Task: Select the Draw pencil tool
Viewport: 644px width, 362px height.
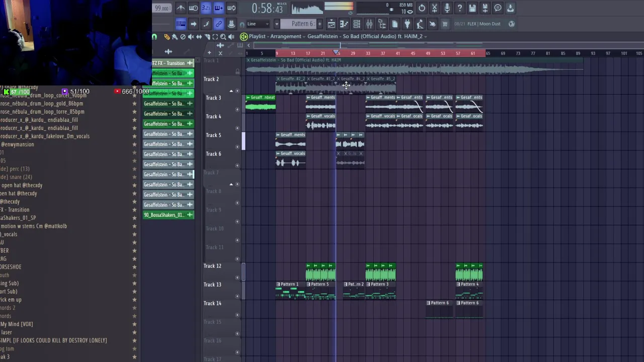Action: pyautogui.click(x=167, y=36)
